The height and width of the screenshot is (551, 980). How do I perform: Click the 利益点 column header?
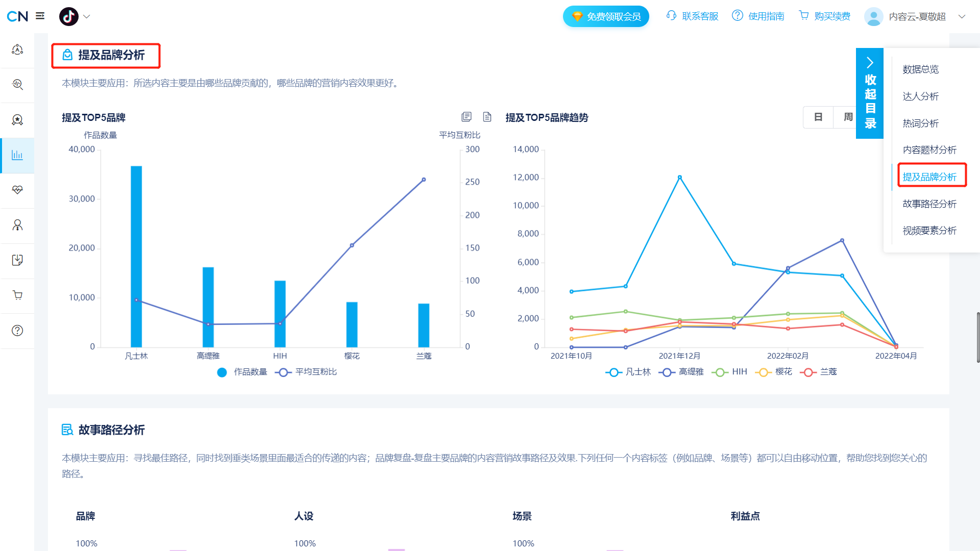pyautogui.click(x=745, y=516)
